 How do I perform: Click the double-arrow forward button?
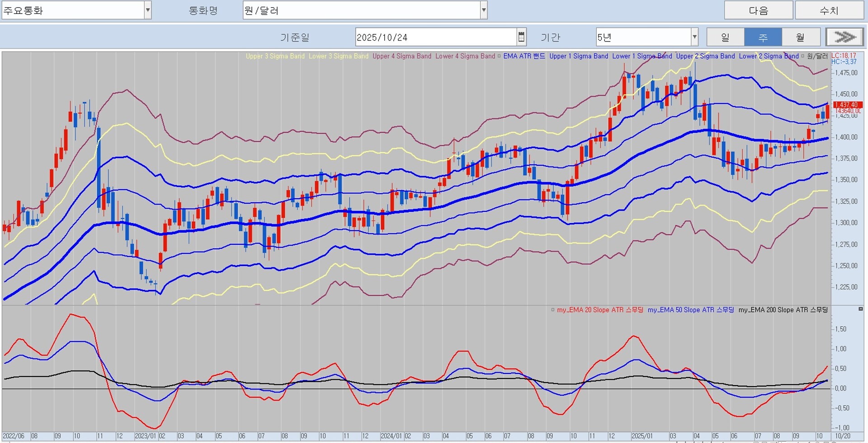pos(844,37)
